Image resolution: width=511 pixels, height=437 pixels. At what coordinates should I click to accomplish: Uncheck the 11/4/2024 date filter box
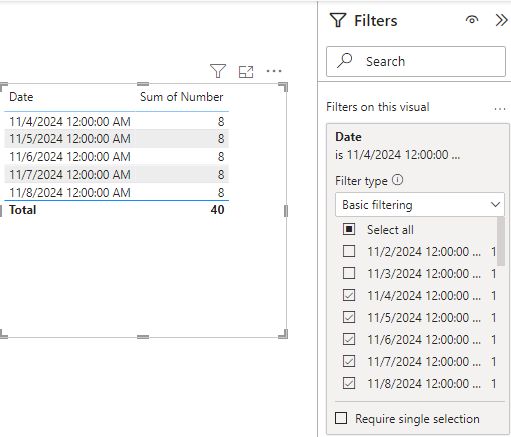coord(349,295)
